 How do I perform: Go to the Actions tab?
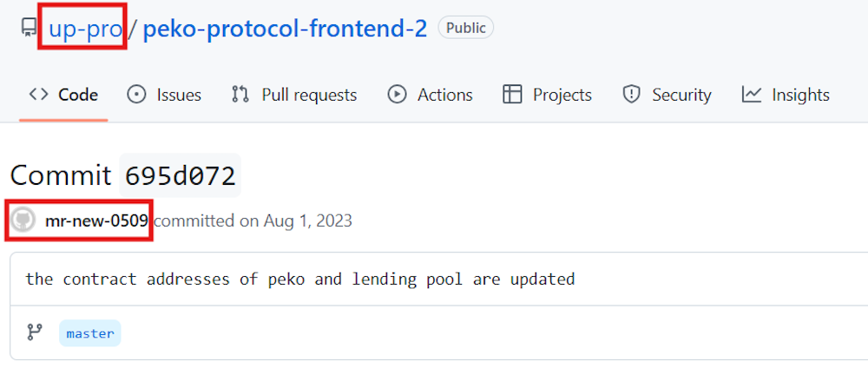click(444, 95)
